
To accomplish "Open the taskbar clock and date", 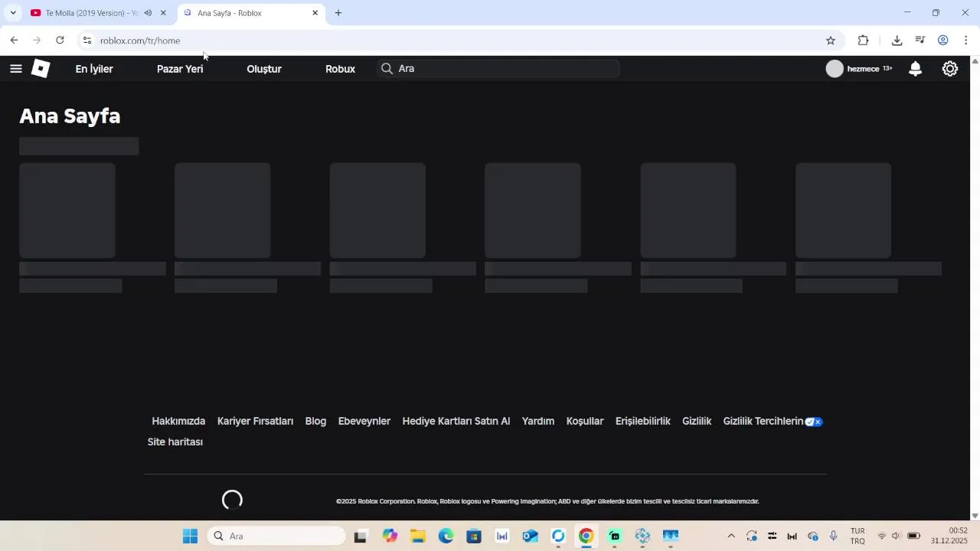I will click(x=949, y=536).
